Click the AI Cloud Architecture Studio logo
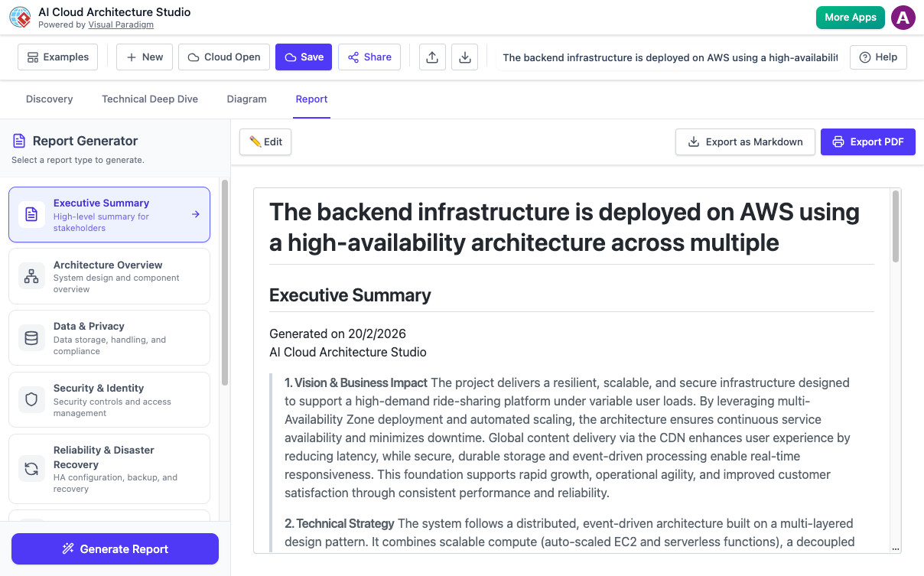Image resolution: width=924 pixels, height=576 pixels. pyautogui.click(x=19, y=17)
